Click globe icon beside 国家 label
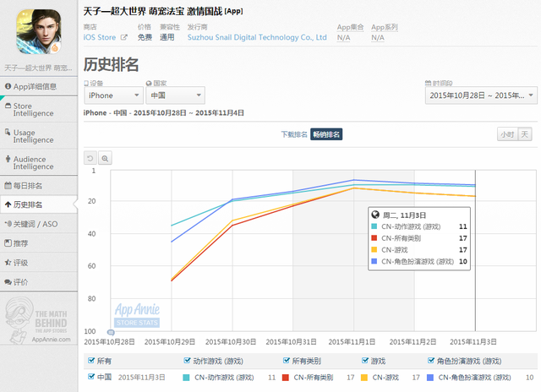This screenshot has width=541, height=392. coord(149,83)
